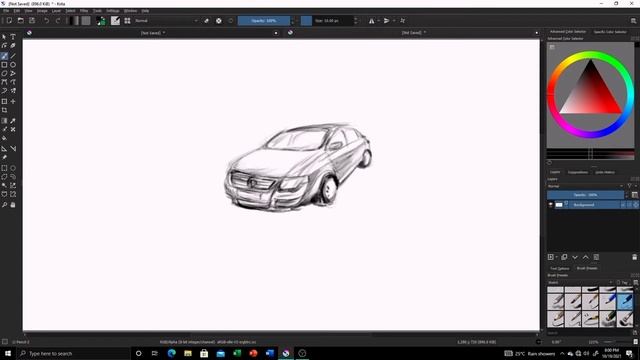640x360 pixels.
Task: Select the Pan hand tool
Action: [x=13, y=205]
